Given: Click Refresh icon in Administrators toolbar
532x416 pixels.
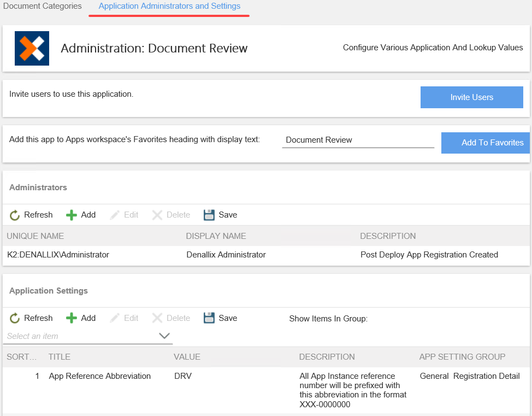Looking at the screenshot, I should pos(15,215).
